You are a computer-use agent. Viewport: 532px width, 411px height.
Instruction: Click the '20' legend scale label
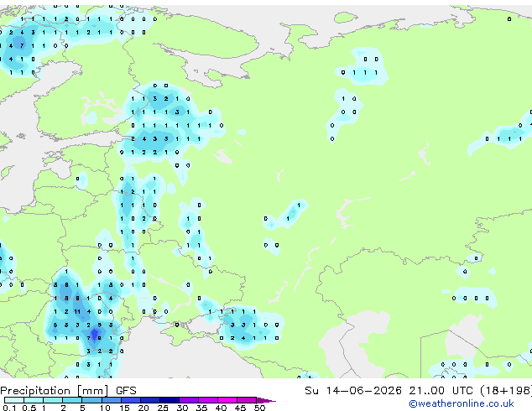[143, 408]
